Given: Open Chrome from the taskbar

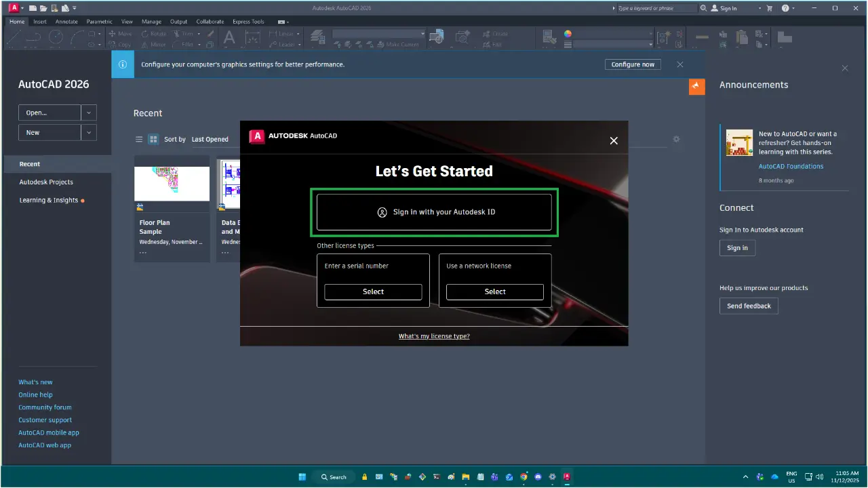Looking at the screenshot, I should [524, 477].
